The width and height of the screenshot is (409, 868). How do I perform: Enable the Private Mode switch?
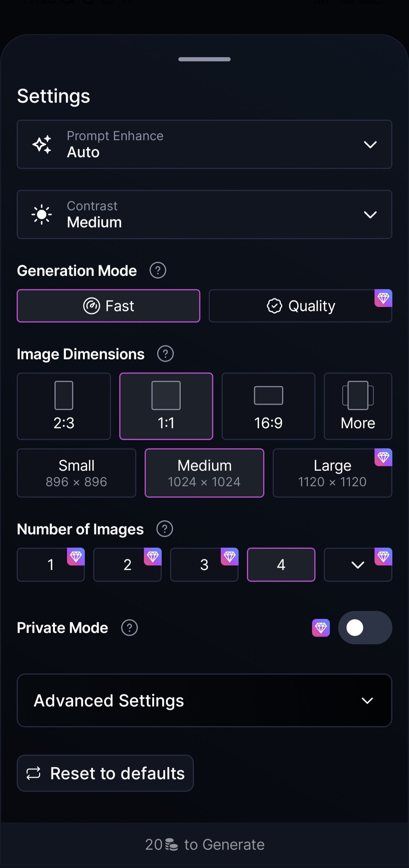tap(365, 628)
